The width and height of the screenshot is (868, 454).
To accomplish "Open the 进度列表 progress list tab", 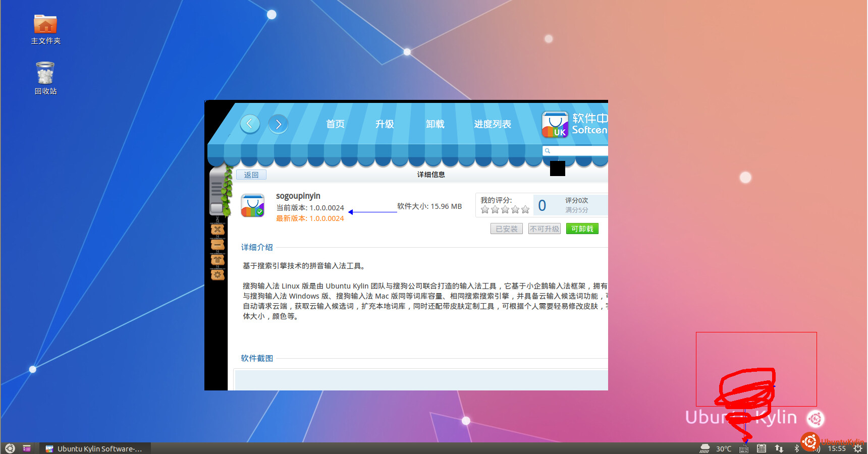I will point(493,124).
